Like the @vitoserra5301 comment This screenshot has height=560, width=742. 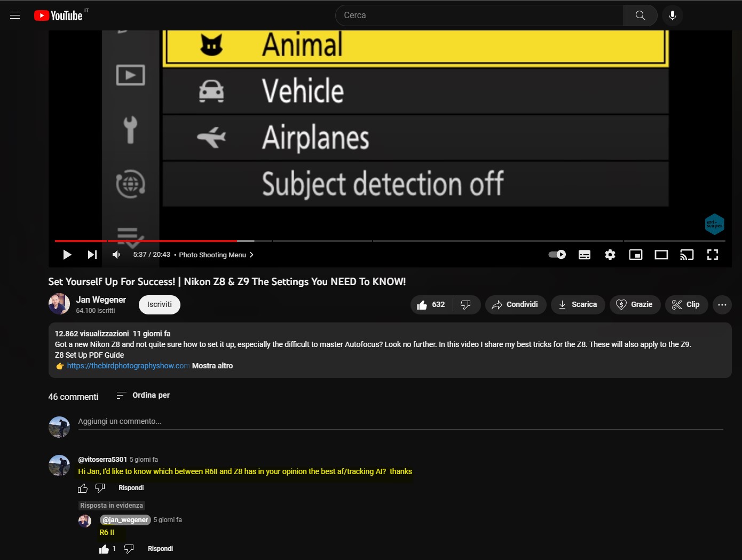[83, 488]
